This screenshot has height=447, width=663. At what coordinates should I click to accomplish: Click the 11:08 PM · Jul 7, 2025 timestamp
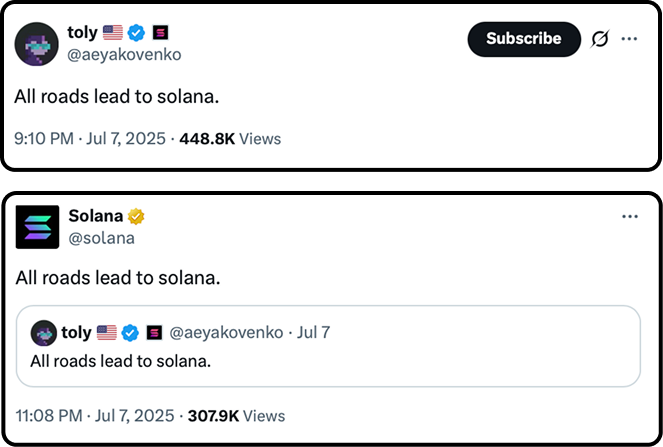(x=93, y=415)
